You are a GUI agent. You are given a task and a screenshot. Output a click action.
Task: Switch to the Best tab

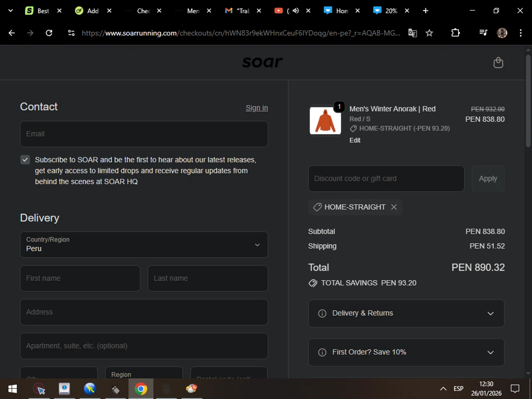(37, 11)
